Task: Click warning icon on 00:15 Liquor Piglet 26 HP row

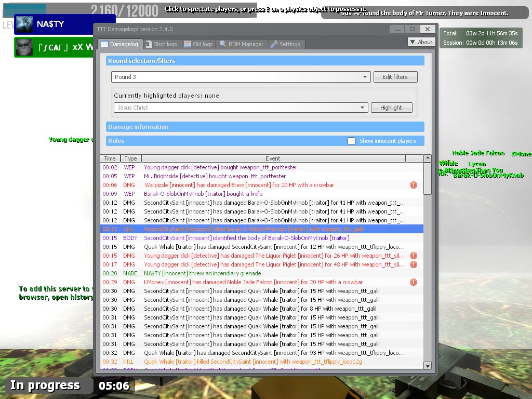Action: coord(413,256)
